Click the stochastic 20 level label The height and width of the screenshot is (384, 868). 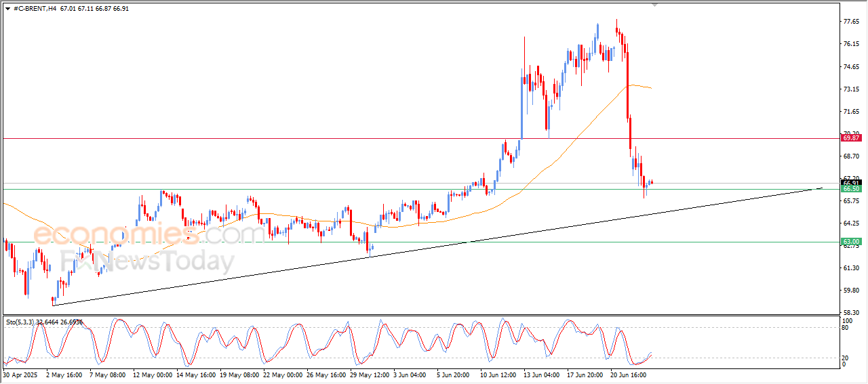tap(846, 358)
